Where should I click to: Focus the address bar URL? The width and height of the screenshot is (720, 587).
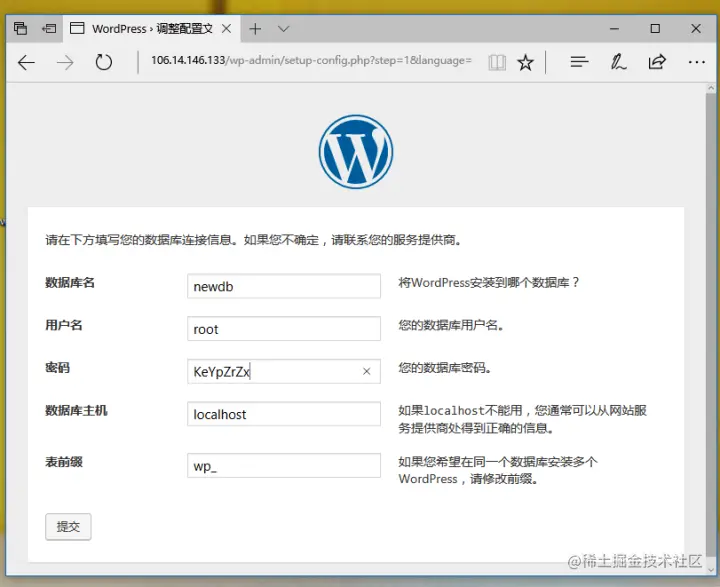pos(311,61)
